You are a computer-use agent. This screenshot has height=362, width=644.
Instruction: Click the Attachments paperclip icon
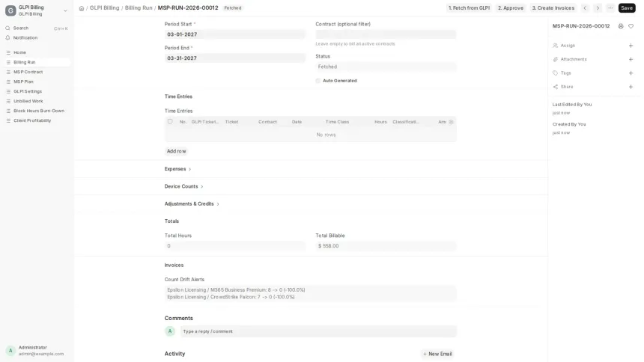556,60
